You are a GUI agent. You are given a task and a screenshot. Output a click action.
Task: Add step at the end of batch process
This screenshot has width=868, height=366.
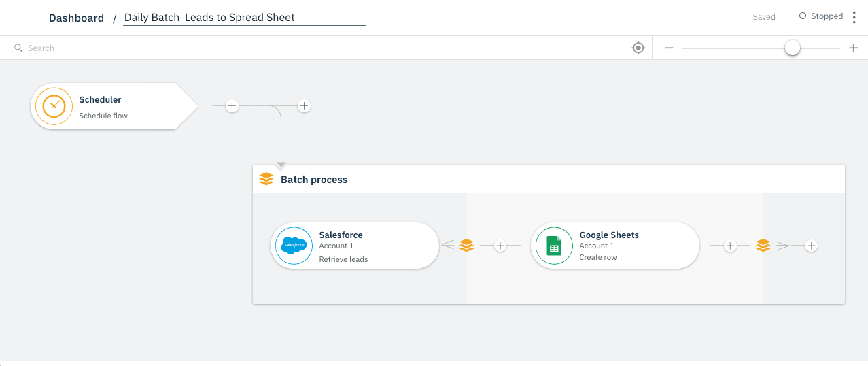tap(811, 245)
